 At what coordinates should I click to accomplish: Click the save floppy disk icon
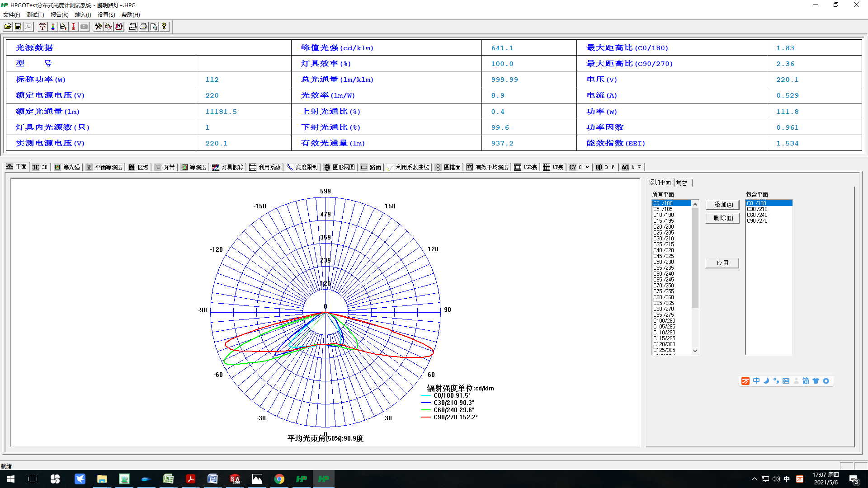pos(18,27)
